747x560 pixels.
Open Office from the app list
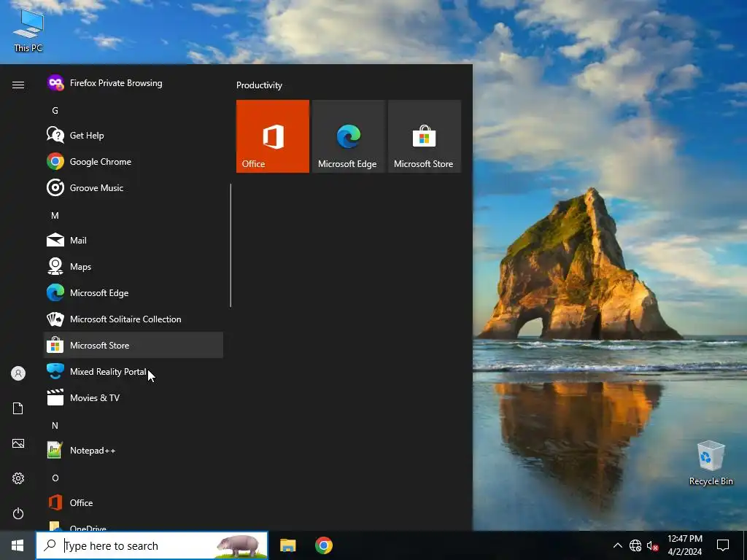pyautogui.click(x=133, y=502)
